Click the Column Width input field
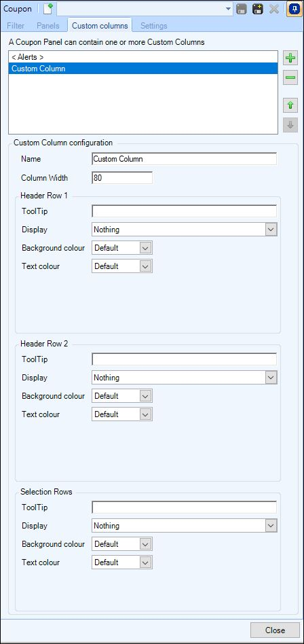The width and height of the screenshot is (304, 644). 122,178
